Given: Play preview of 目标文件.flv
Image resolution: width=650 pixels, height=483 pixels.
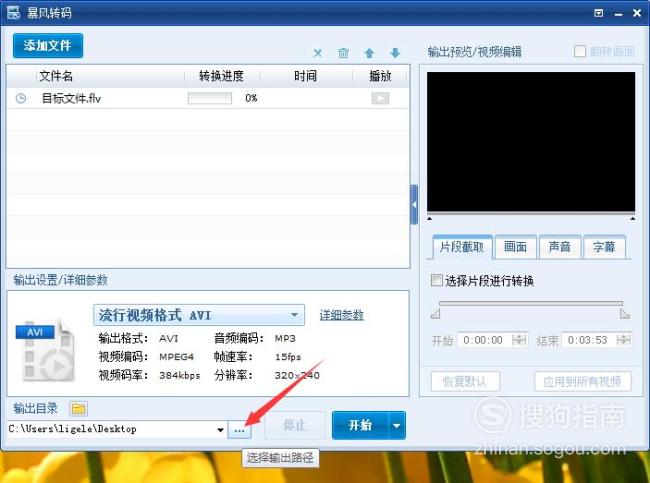Looking at the screenshot, I should tap(380, 98).
